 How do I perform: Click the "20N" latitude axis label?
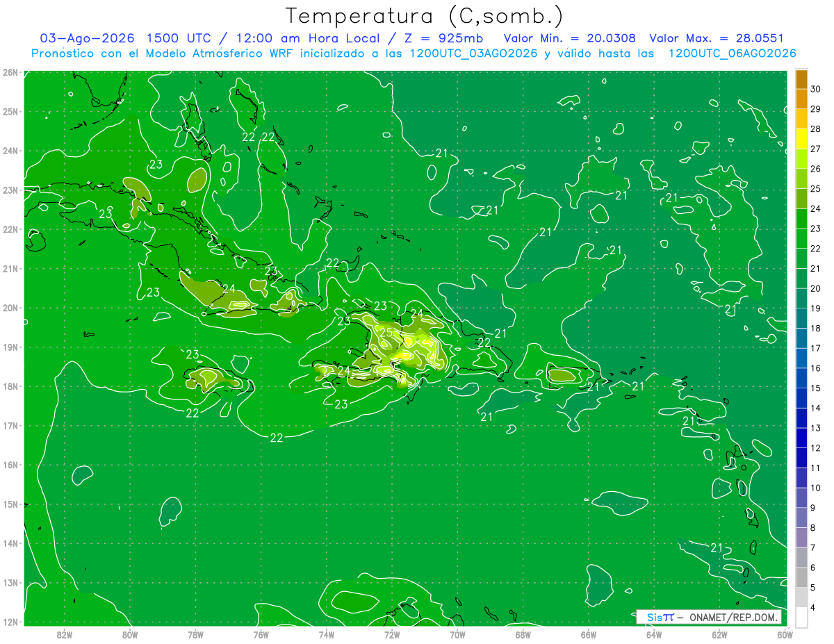coord(10,308)
